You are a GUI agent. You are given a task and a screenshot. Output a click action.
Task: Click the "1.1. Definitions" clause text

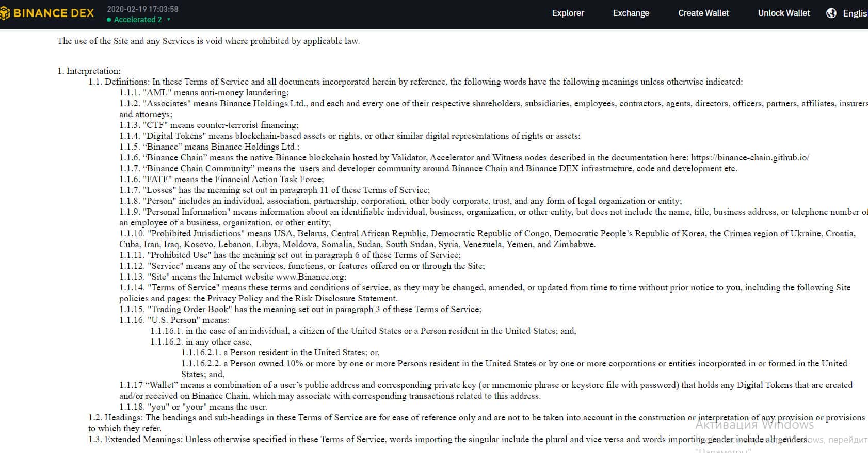415,82
